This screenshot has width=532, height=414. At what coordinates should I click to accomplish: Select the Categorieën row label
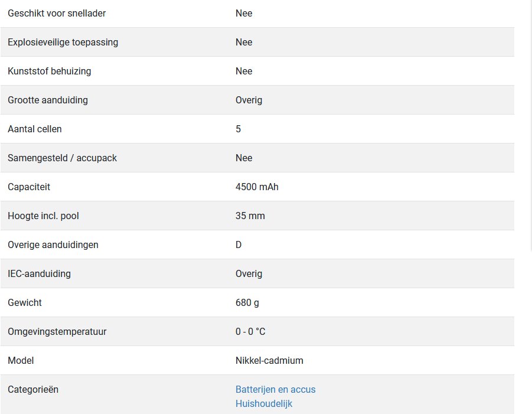click(x=33, y=389)
